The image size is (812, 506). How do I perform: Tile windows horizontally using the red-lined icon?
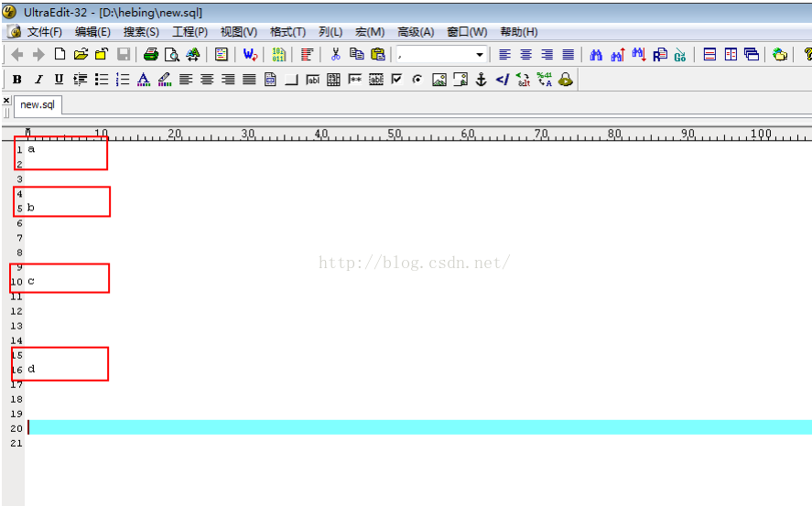(710, 54)
